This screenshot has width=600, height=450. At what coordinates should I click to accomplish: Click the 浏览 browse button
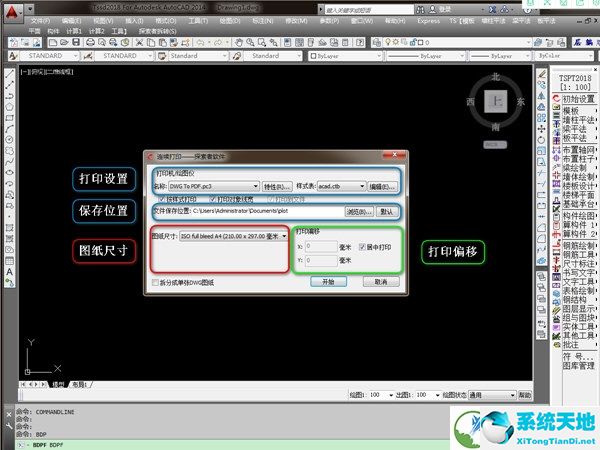(x=359, y=211)
